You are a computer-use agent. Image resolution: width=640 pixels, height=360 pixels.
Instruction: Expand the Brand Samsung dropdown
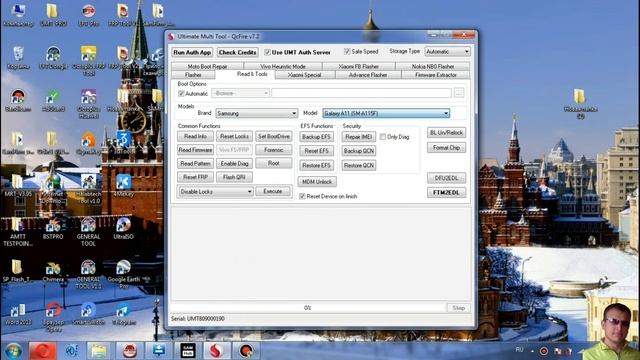[257, 113]
